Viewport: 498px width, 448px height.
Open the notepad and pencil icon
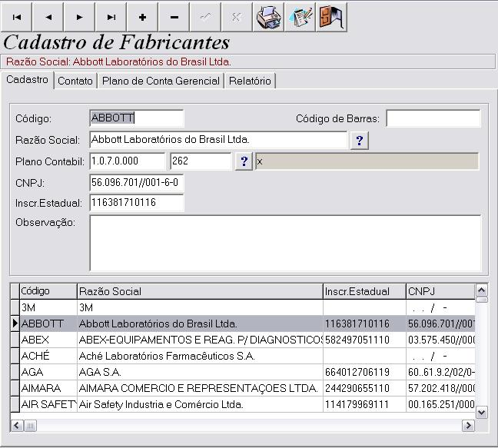click(x=300, y=17)
